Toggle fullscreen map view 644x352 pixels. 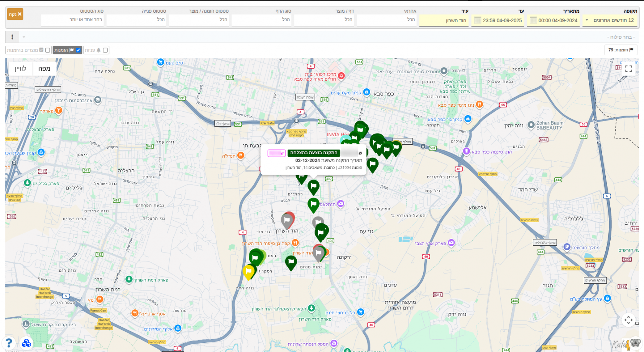click(x=628, y=69)
